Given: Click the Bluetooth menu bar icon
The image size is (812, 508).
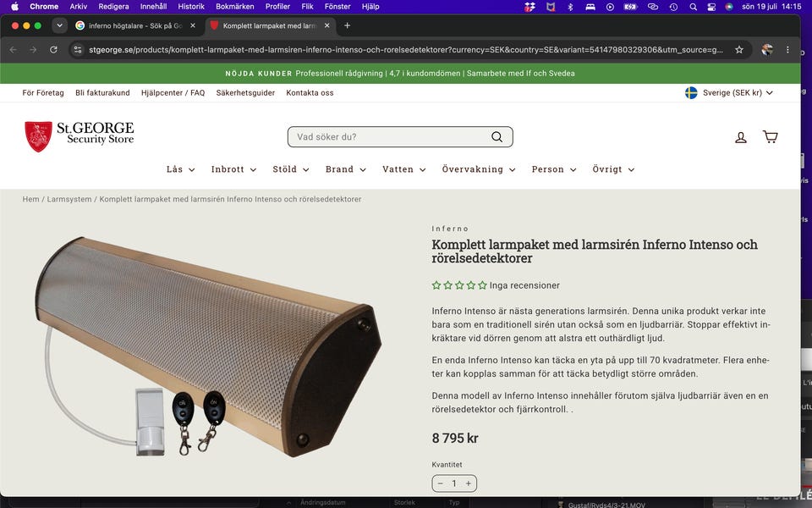Looking at the screenshot, I should 570,7.
